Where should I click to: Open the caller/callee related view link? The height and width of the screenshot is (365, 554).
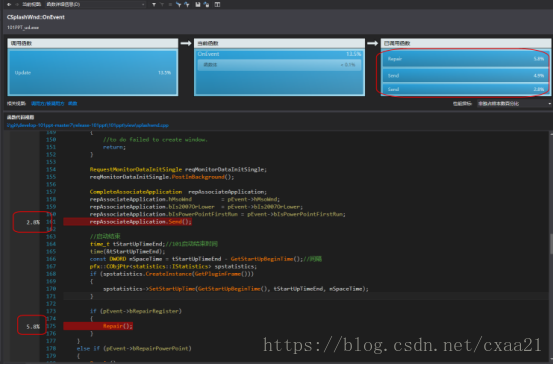pyautogui.click(x=48, y=104)
